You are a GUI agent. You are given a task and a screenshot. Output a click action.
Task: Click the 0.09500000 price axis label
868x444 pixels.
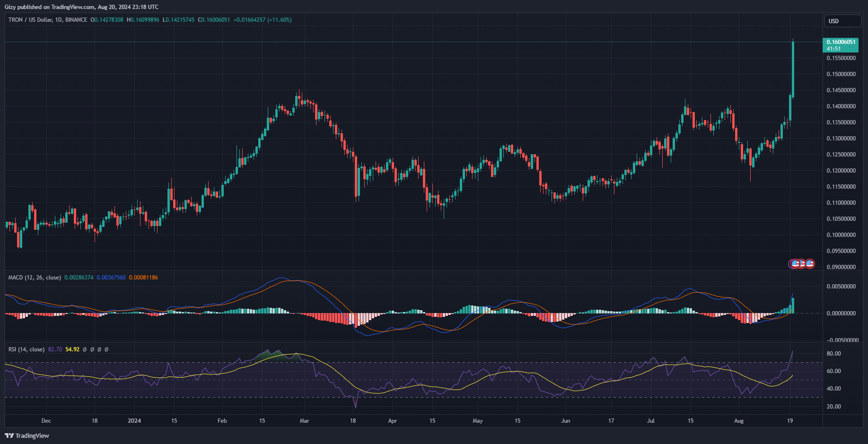[841, 251]
